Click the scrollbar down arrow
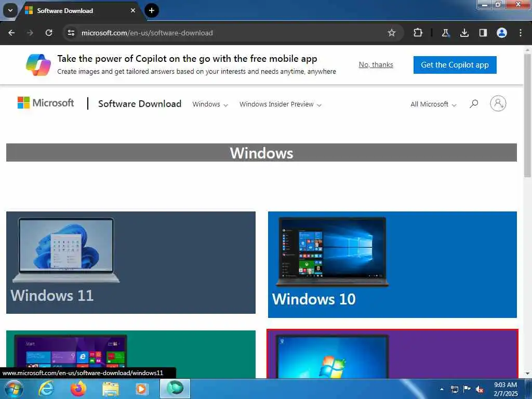 pyautogui.click(x=527, y=374)
